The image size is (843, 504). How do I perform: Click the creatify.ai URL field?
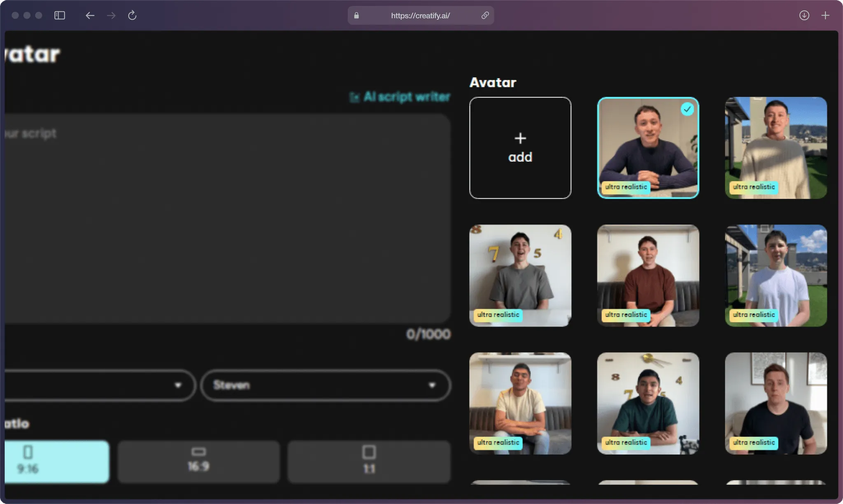tap(421, 16)
